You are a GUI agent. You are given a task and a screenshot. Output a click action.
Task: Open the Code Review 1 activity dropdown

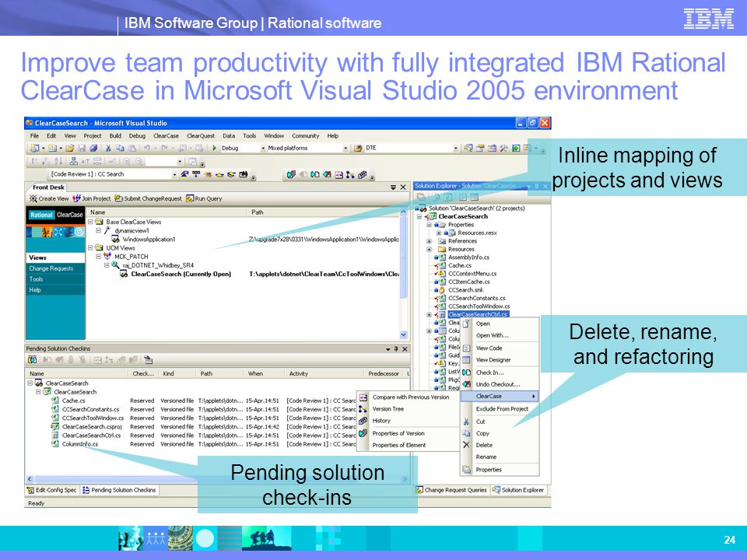[x=174, y=174]
